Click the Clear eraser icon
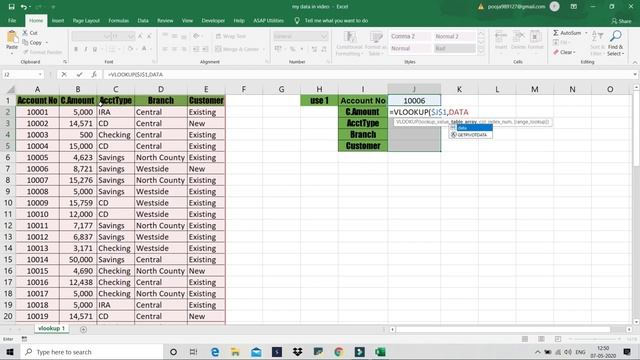 (x=556, y=52)
